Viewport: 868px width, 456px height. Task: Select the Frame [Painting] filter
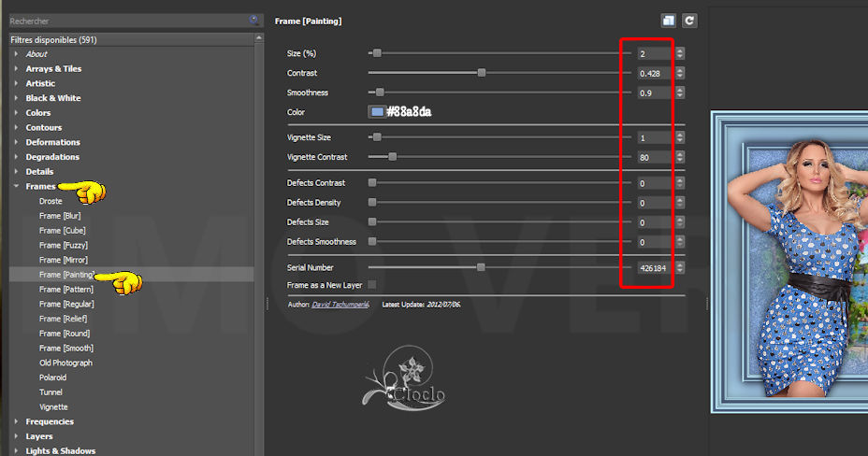[66, 275]
